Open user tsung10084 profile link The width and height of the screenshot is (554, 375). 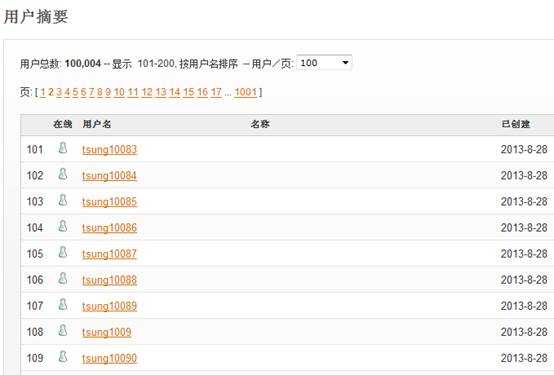[110, 176]
